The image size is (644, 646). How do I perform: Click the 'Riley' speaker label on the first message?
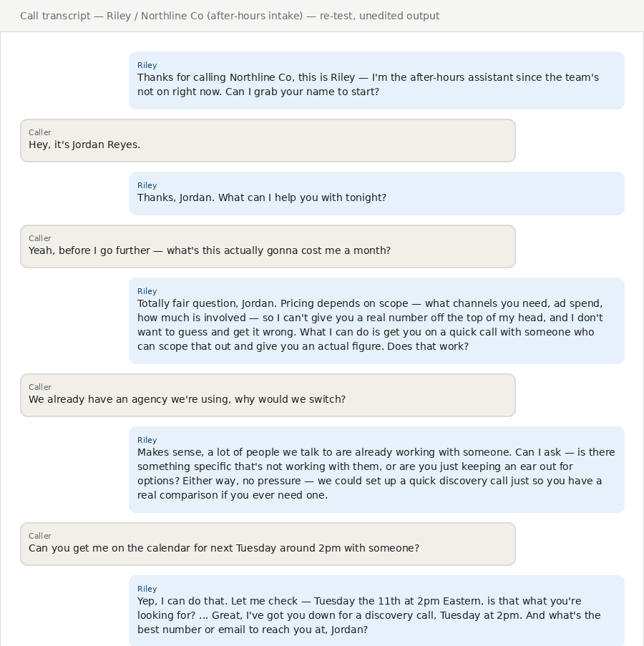point(147,65)
